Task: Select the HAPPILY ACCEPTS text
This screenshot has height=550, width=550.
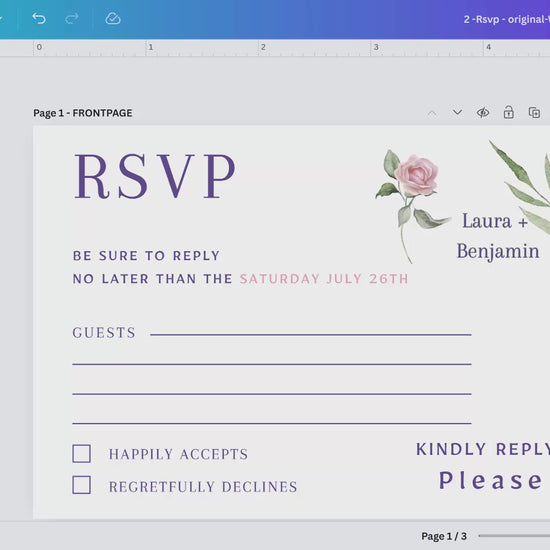Action: tap(178, 454)
